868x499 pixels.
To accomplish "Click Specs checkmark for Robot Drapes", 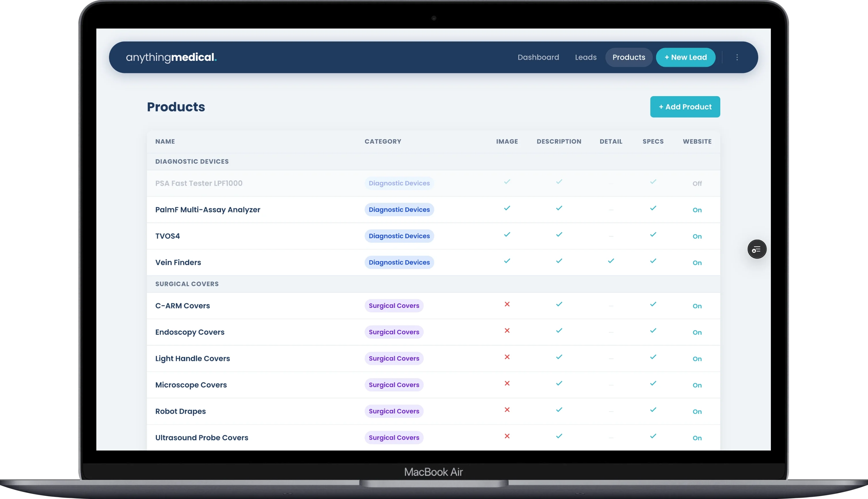I will [653, 410].
